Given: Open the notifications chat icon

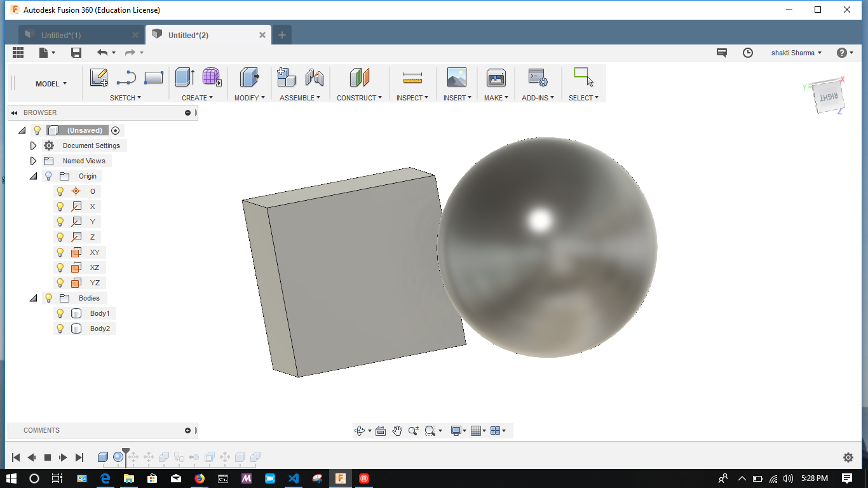Looking at the screenshot, I should pyautogui.click(x=722, y=53).
